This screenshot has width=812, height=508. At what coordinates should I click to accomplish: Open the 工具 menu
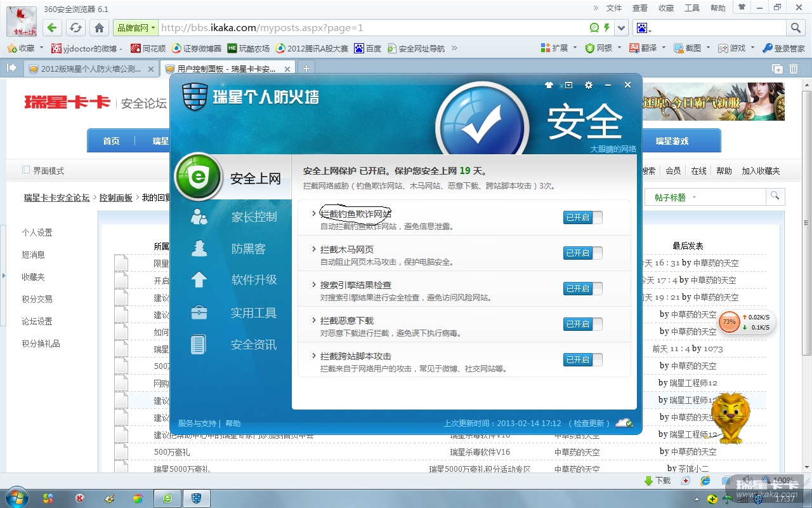692,8
